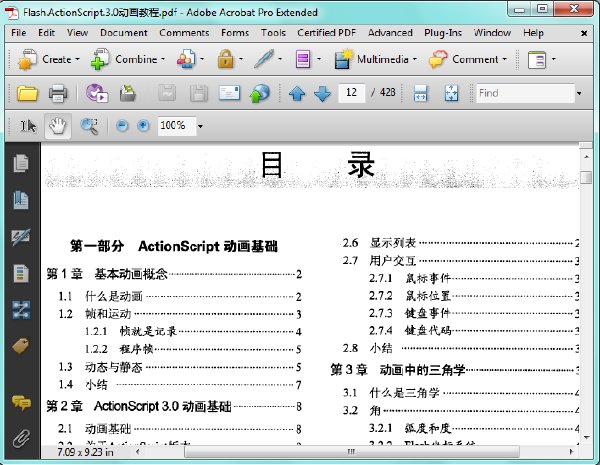The width and height of the screenshot is (600, 465).
Task: Expand the Comment dropdown arrow
Action: (x=504, y=59)
